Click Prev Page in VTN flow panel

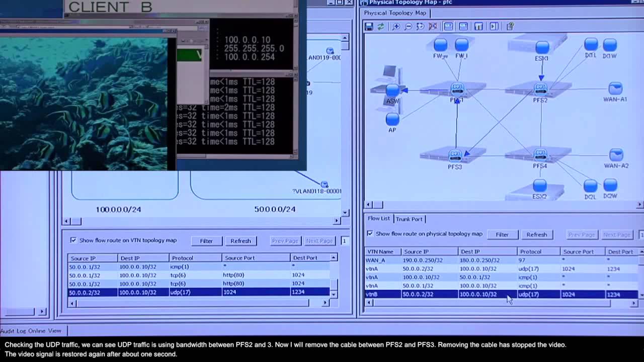285,241
